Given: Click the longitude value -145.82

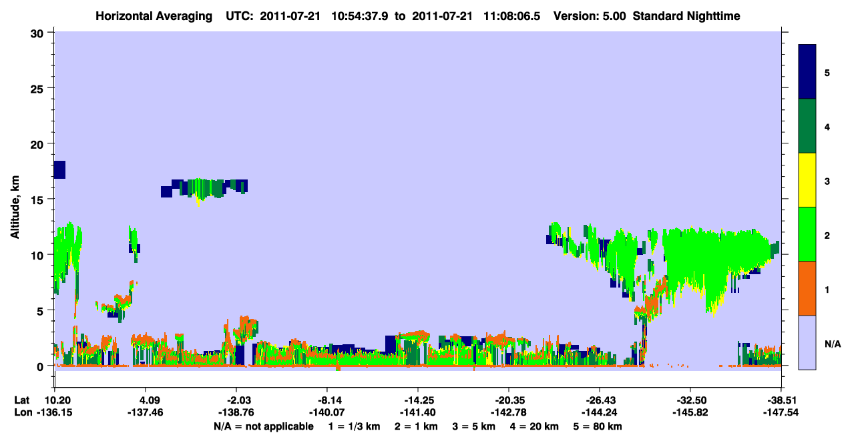Looking at the screenshot, I should click(690, 413).
